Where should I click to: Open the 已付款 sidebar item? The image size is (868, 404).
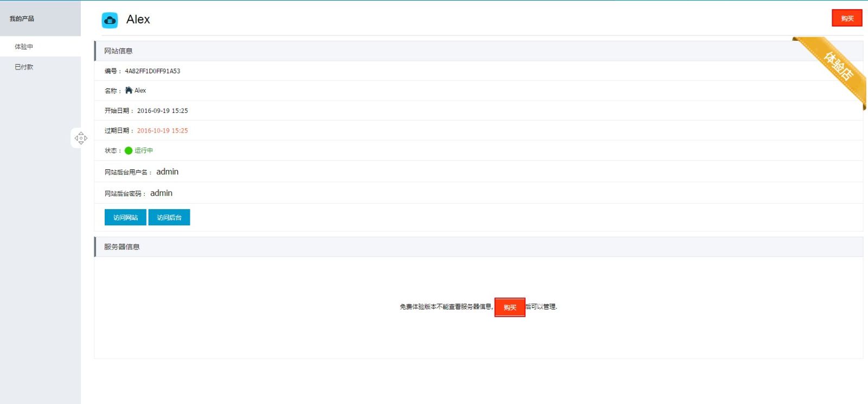coord(24,67)
